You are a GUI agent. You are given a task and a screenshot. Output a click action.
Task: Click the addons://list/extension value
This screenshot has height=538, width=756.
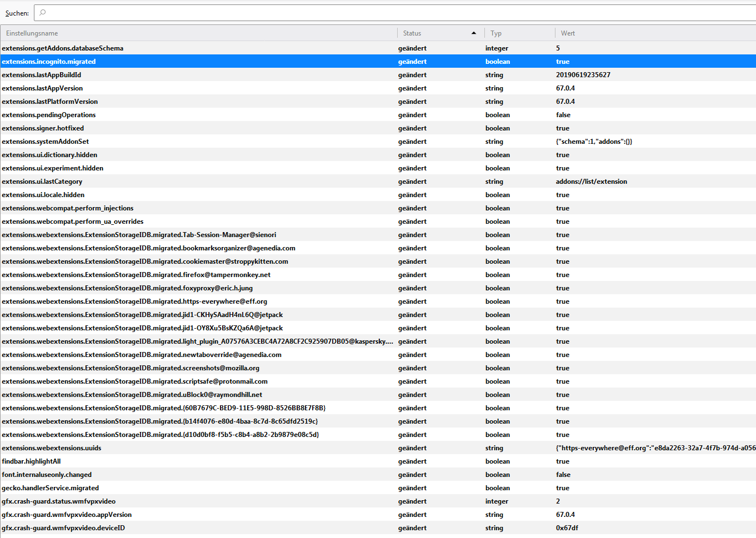click(591, 182)
